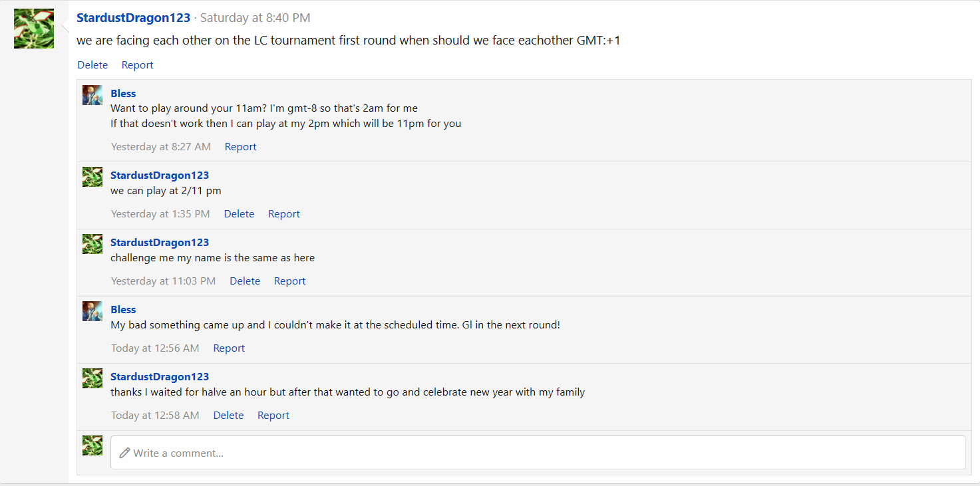
Task: Delete the comment posted at 12:58 AM
Action: [228, 416]
